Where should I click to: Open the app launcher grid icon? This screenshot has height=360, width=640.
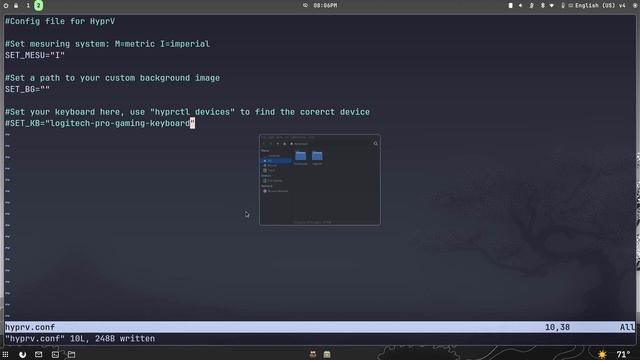(5, 354)
